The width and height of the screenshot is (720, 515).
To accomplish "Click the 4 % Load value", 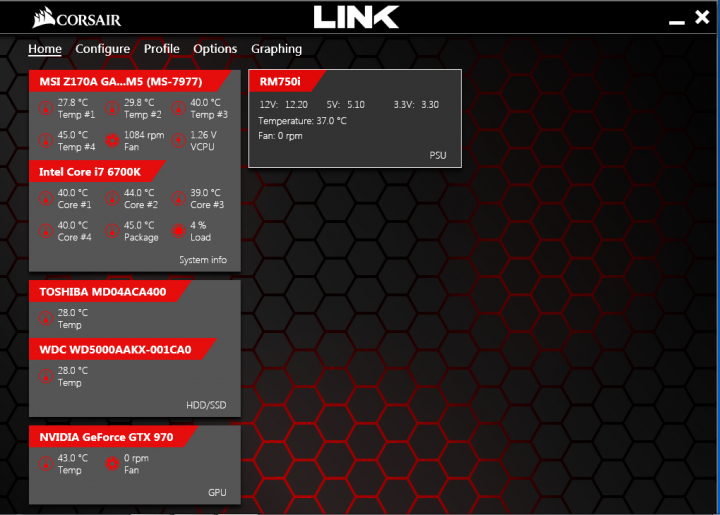I will (x=198, y=225).
